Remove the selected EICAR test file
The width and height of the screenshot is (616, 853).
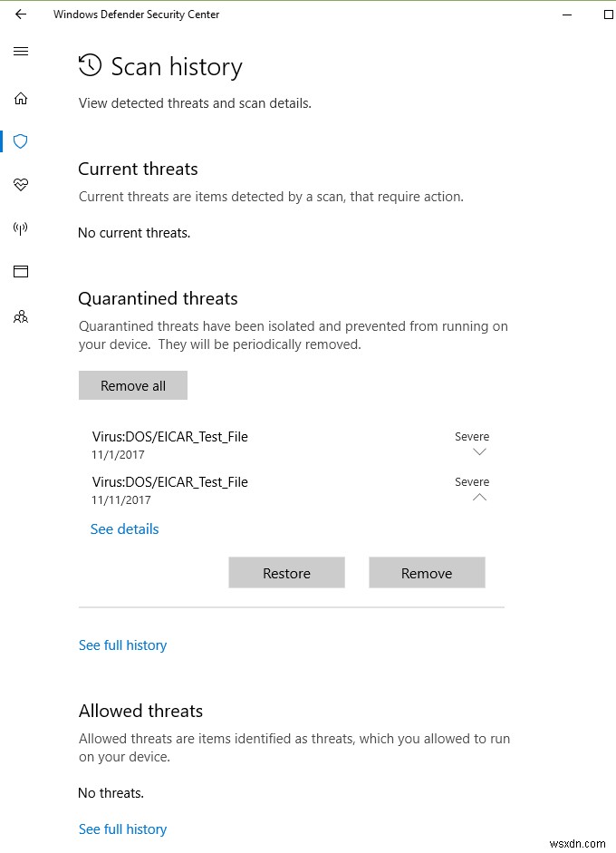coord(426,572)
